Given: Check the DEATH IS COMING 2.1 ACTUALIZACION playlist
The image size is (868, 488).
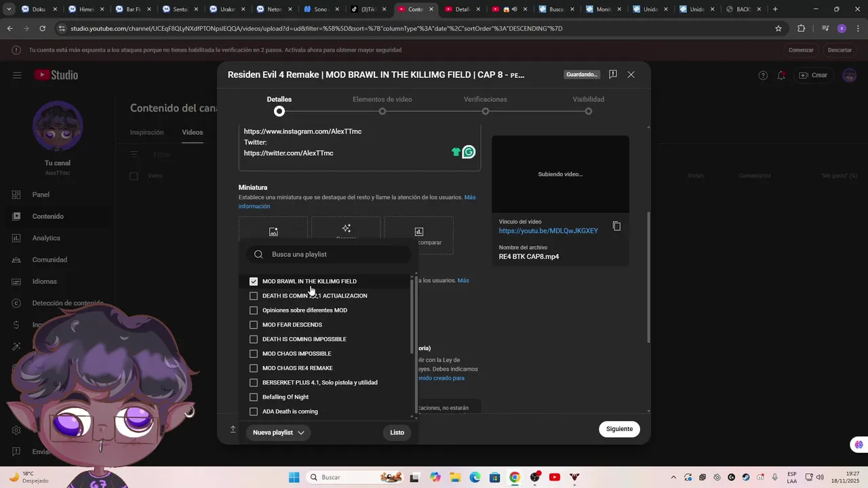Looking at the screenshot, I should point(254,296).
